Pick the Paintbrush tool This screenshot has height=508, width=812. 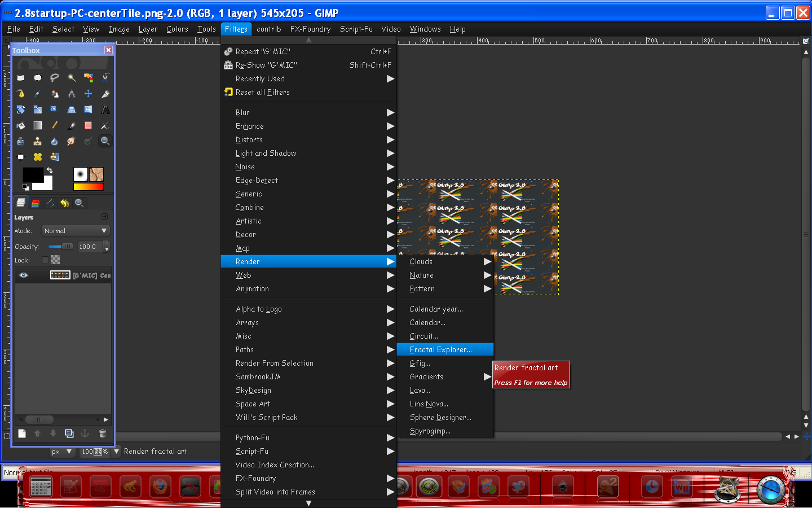(x=72, y=125)
